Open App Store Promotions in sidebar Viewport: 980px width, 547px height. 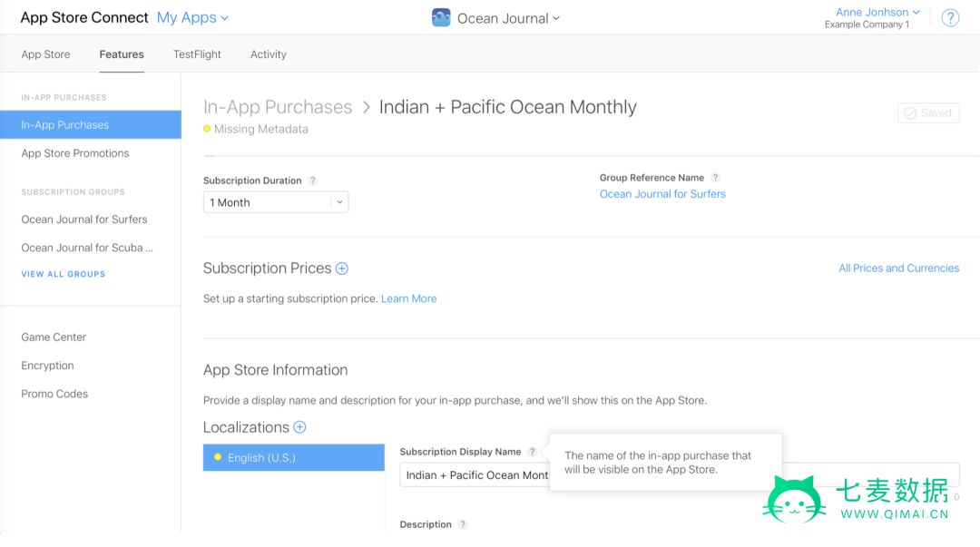75,153
